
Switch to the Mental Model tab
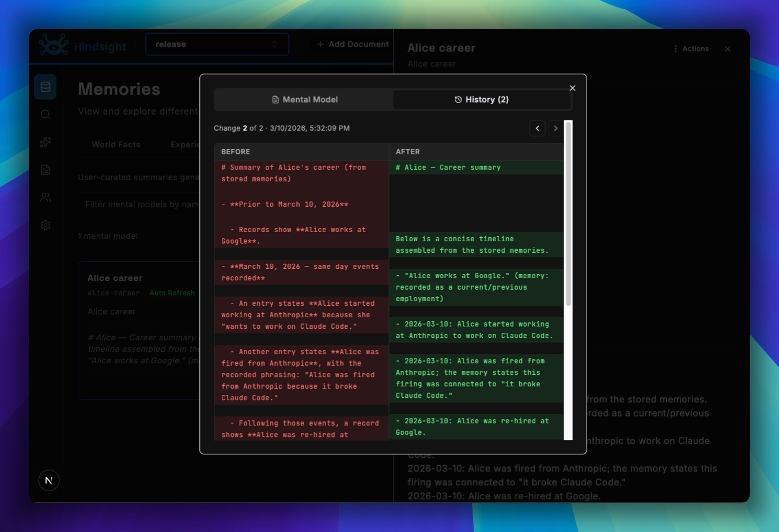point(304,100)
